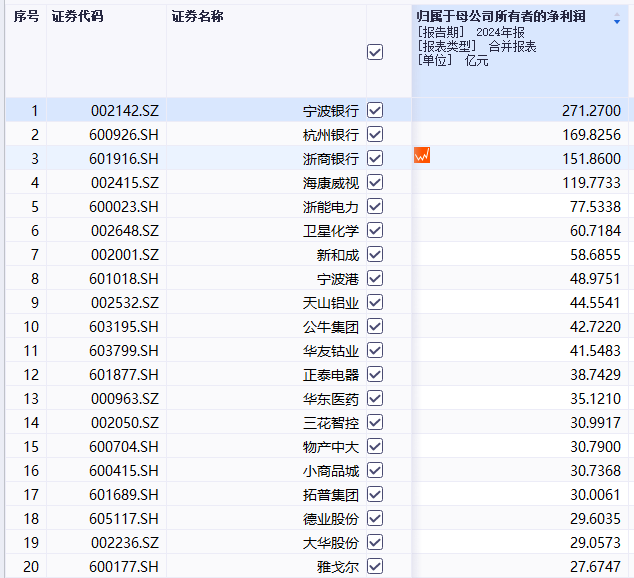Select security code 600926.SH cell
Screen dimensions: 634x578
124,134
